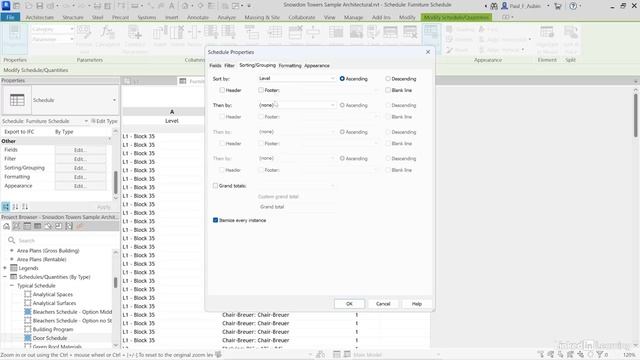Click the Properties palette vertical scrollbar
The height and width of the screenshot is (360, 640).
[116, 182]
